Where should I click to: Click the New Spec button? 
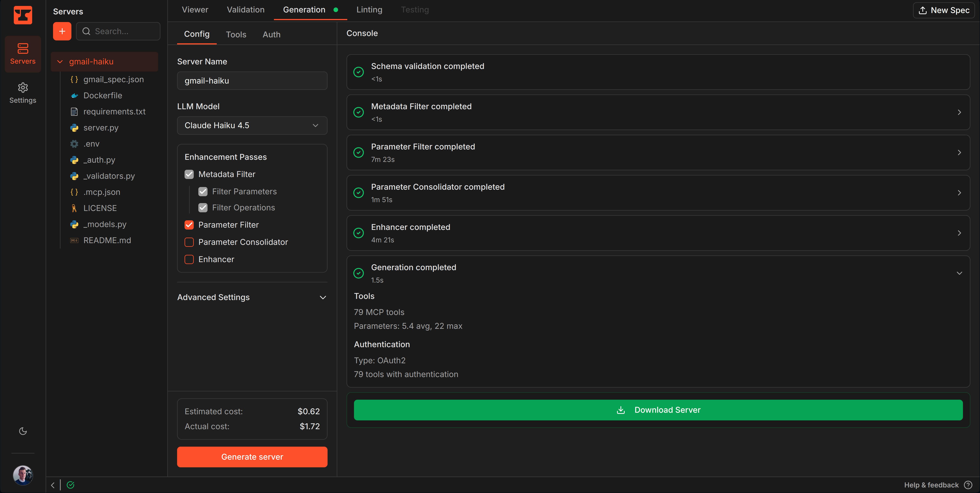click(x=943, y=10)
